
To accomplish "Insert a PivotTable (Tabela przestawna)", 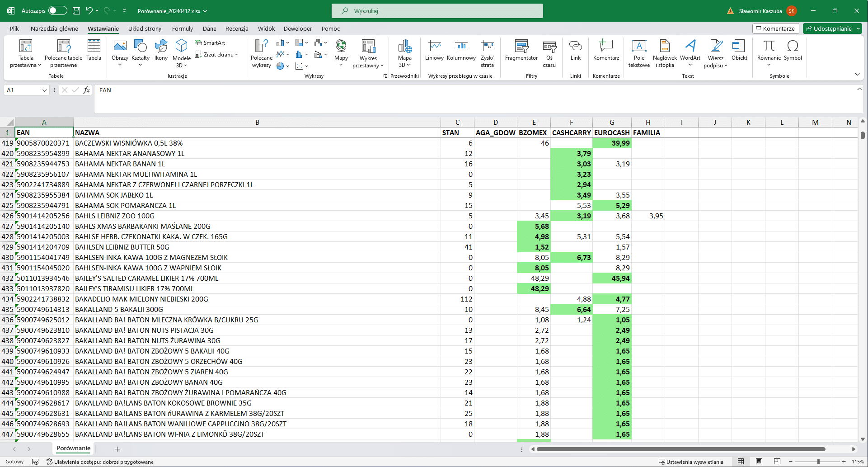I will (x=26, y=53).
